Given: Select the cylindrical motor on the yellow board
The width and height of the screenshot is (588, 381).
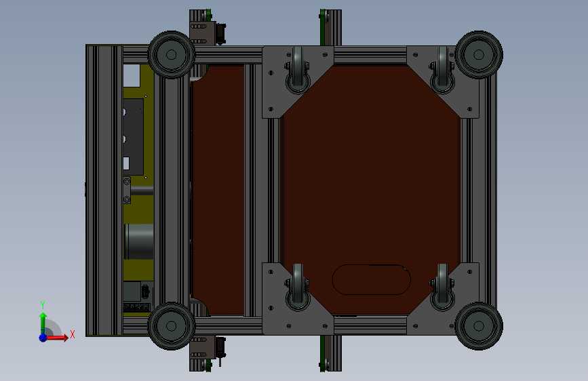Looking at the screenshot, I should click(139, 242).
